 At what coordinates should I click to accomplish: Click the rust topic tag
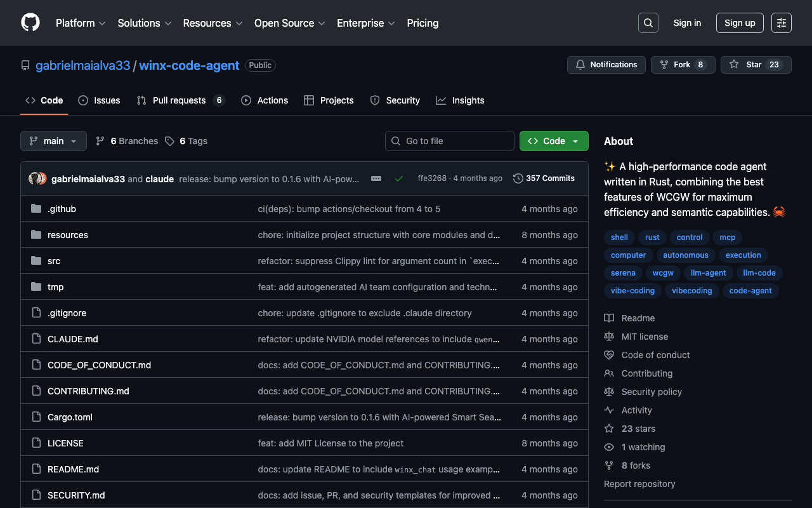coord(652,237)
